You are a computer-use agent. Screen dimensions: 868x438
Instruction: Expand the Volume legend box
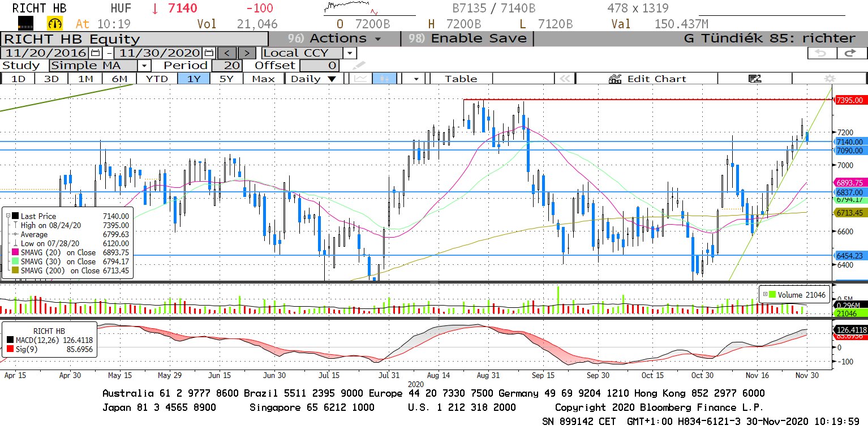tap(765, 294)
